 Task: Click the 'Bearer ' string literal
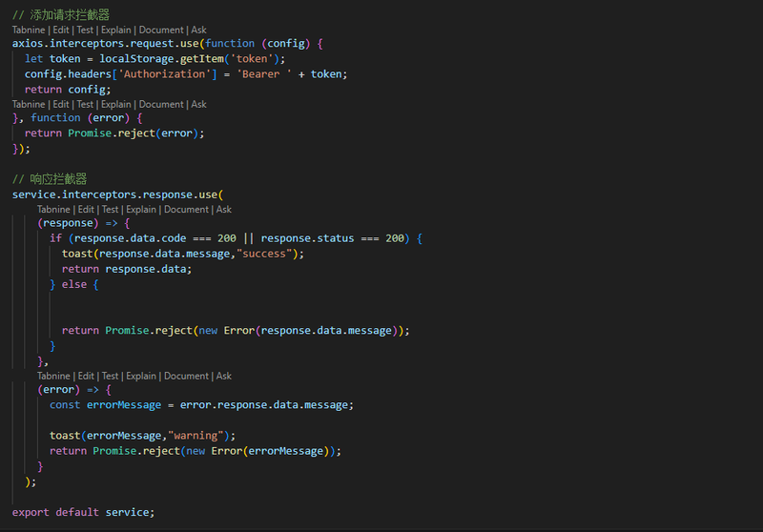tap(264, 74)
